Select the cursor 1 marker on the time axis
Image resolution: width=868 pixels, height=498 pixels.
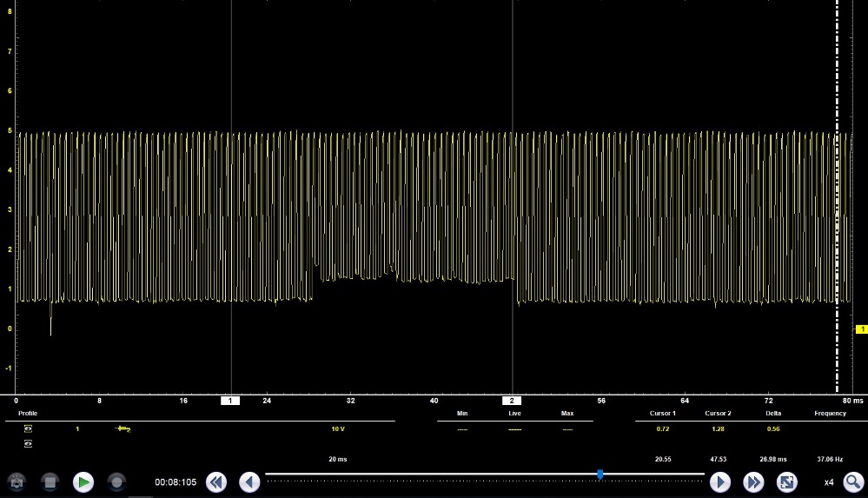click(x=230, y=401)
